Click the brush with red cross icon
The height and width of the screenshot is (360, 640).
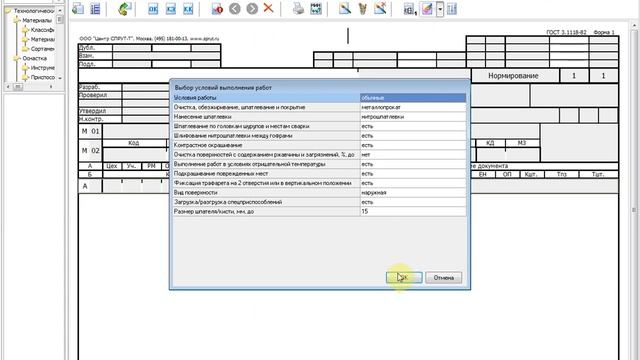click(380, 9)
